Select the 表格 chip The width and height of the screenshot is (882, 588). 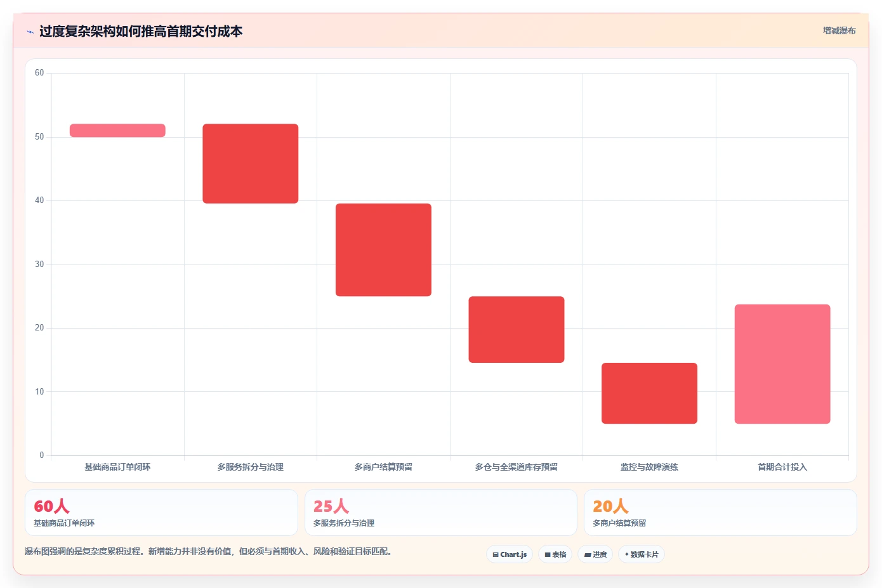(555, 554)
